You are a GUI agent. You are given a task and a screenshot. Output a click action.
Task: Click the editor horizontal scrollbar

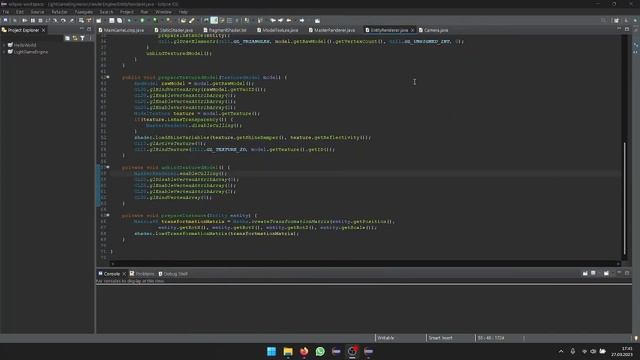click(x=365, y=264)
